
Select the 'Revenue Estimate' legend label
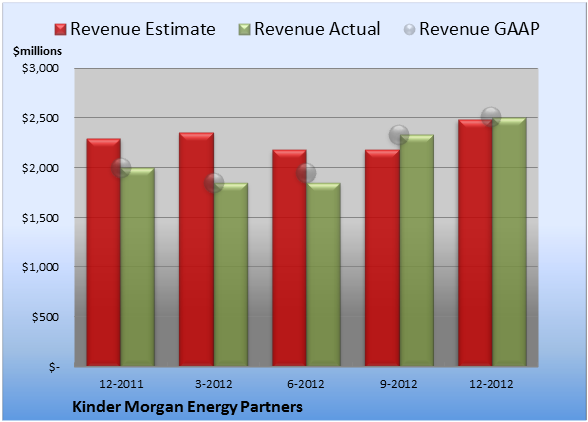click(143, 29)
